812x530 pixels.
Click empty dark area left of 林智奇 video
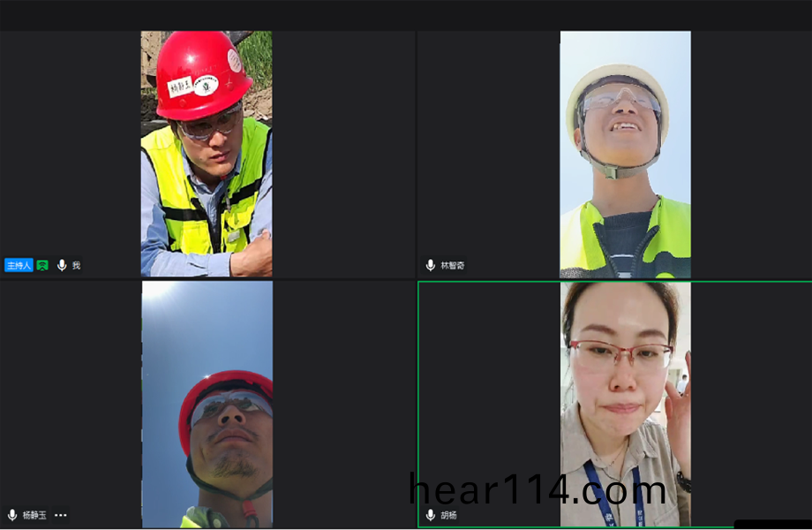pos(488,155)
